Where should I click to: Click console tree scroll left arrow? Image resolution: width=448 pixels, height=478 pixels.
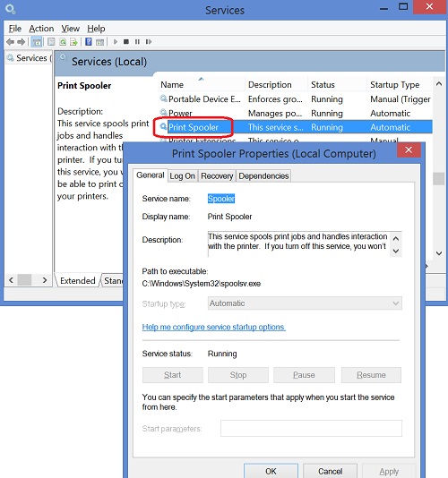click(11, 280)
